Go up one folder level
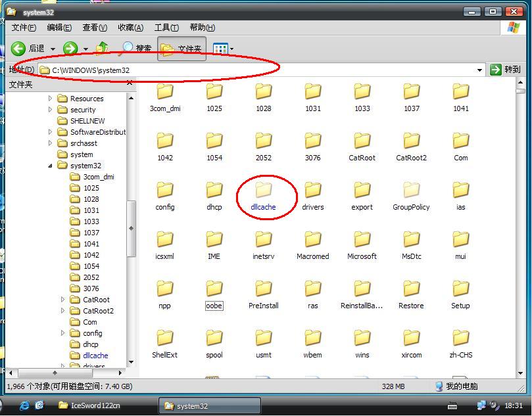This screenshot has width=532, height=416. 102,49
